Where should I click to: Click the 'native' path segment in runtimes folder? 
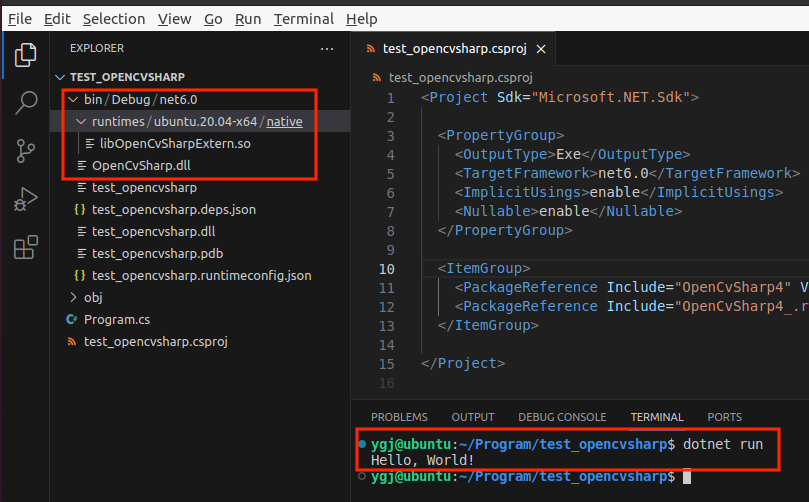[x=284, y=121]
